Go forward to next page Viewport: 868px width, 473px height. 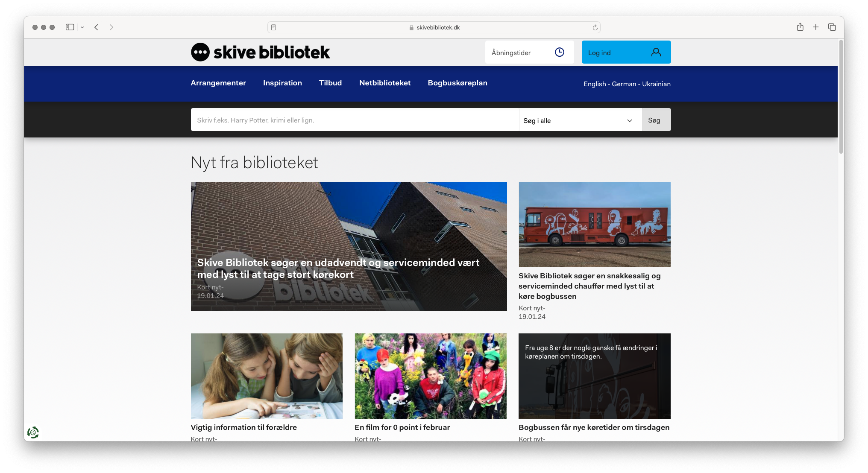coord(111,27)
